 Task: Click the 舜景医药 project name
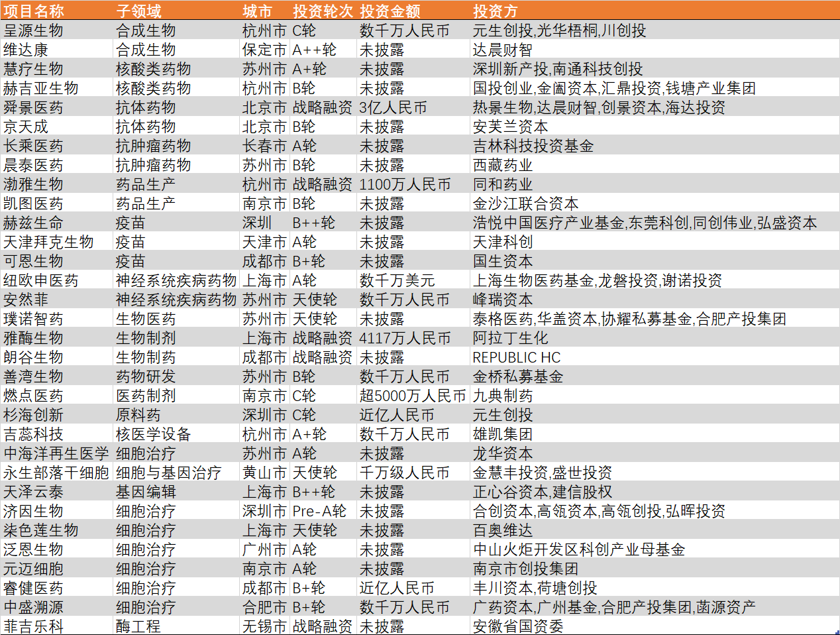coord(33,107)
